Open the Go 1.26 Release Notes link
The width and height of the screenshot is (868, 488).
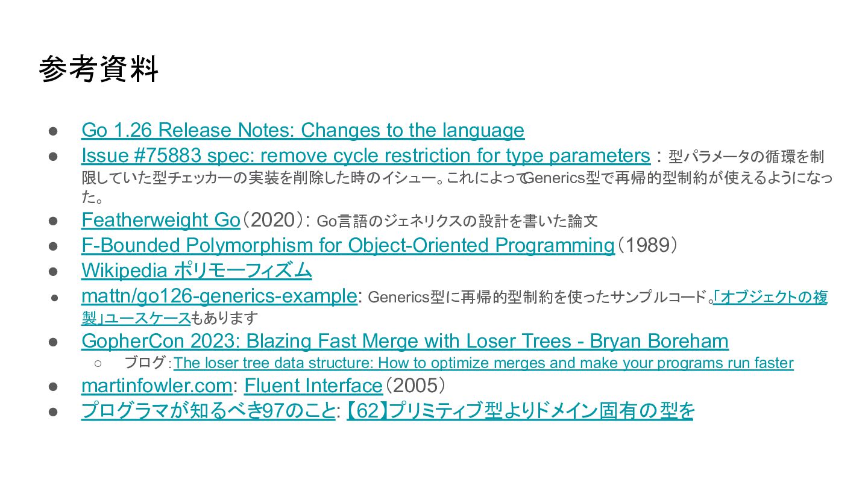tap(303, 130)
